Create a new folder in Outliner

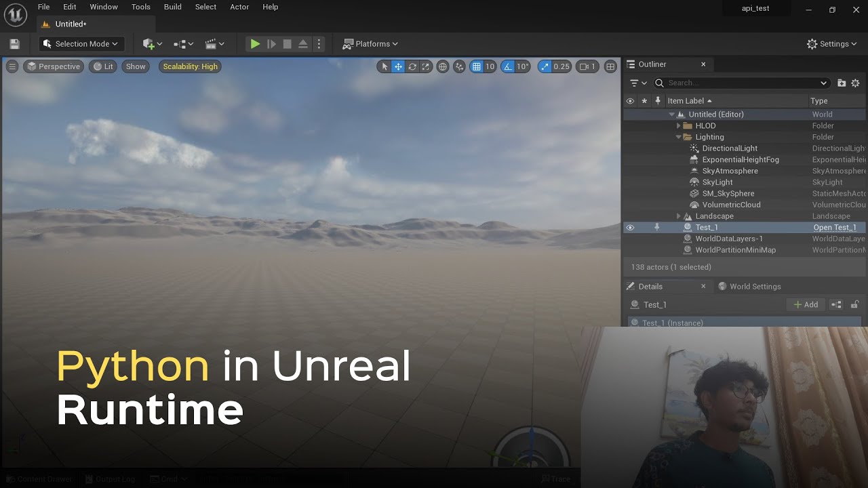tap(842, 83)
